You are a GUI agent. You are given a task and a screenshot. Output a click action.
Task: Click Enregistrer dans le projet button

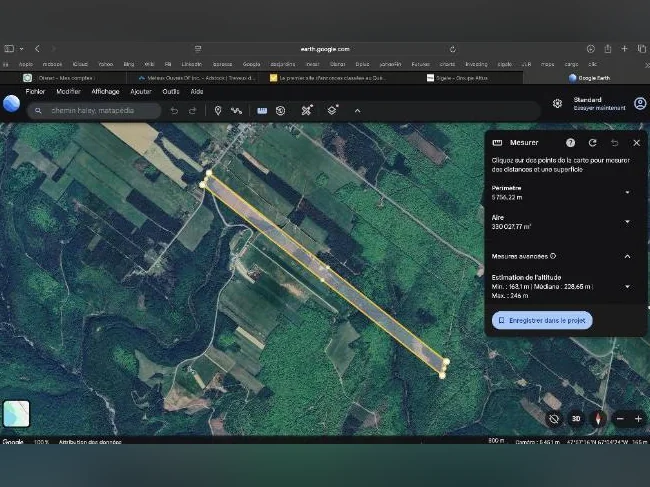[542, 320]
